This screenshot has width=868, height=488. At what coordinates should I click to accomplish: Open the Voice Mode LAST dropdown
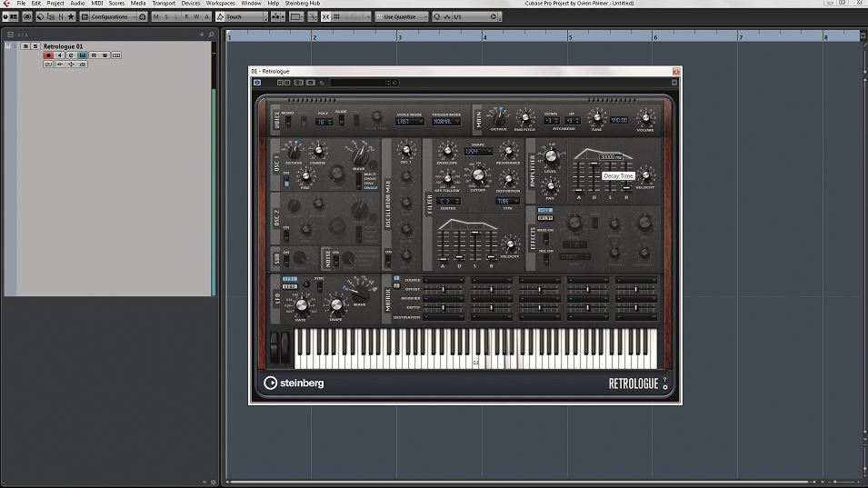pos(410,121)
